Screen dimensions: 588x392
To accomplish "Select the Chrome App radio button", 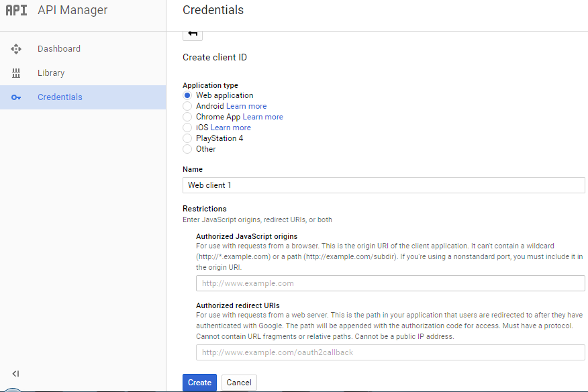I will pos(187,117).
